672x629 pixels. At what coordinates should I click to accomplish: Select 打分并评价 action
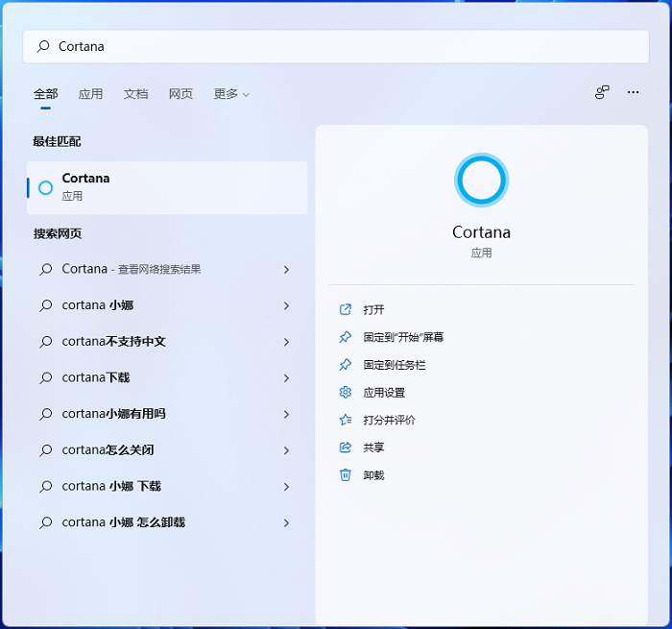[389, 420]
